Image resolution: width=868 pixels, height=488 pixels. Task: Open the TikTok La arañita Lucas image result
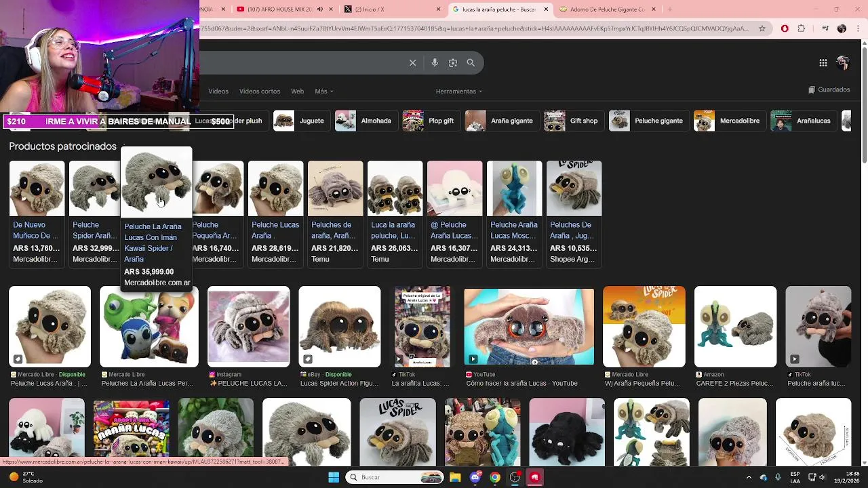tap(422, 327)
